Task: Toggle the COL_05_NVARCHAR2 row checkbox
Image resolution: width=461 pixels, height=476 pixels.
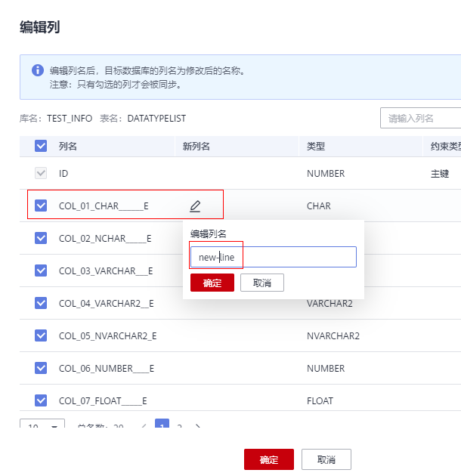Action: (41, 335)
